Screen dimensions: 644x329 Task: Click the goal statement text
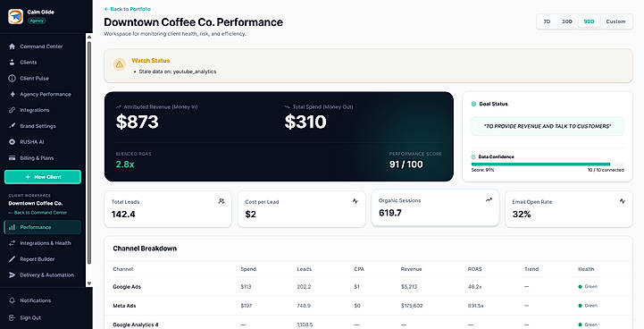pyautogui.click(x=548, y=126)
